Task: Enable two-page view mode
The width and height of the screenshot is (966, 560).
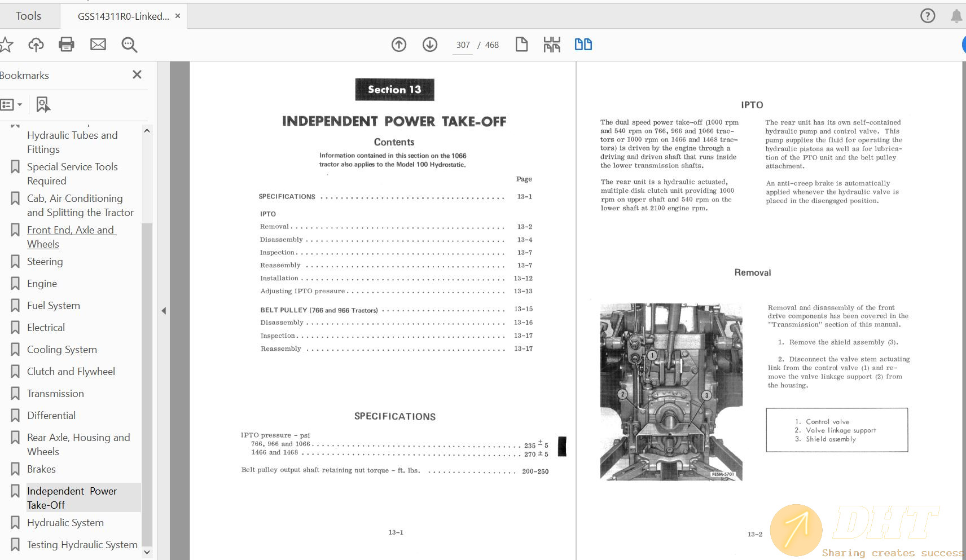Action: click(x=583, y=45)
